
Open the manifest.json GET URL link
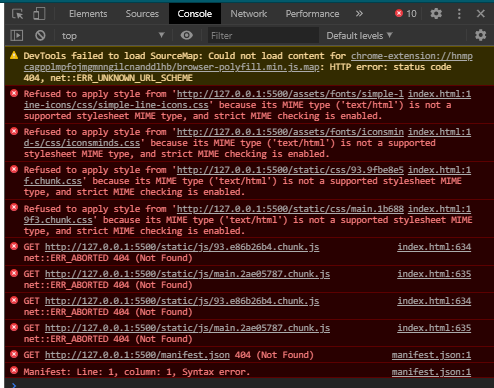137,355
